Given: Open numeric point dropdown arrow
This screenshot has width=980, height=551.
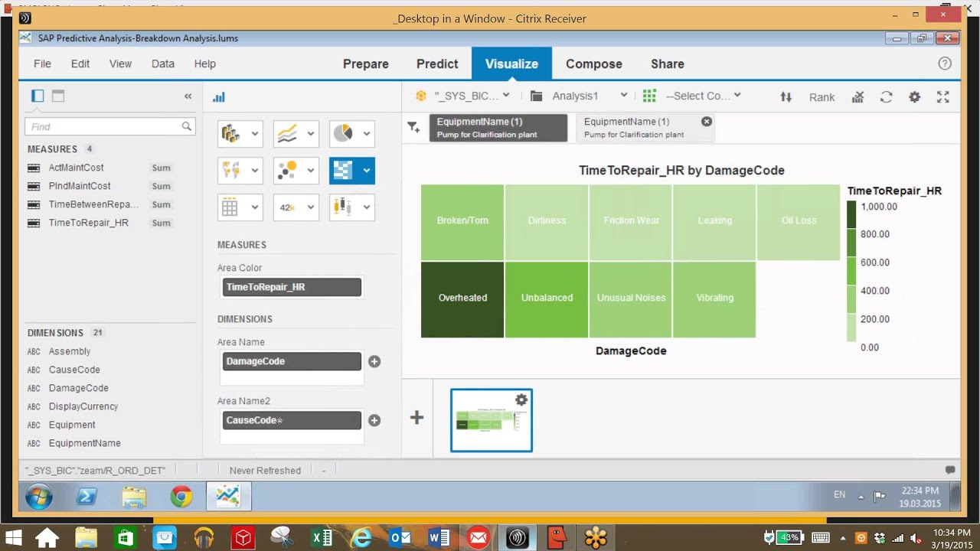Looking at the screenshot, I should [x=311, y=207].
